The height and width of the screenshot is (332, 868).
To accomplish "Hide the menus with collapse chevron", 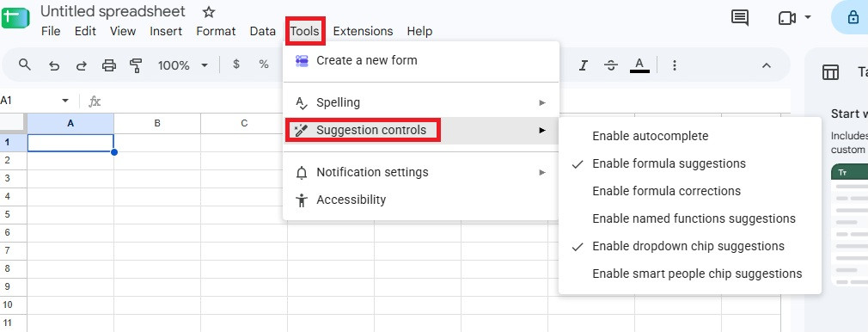I will point(767,65).
